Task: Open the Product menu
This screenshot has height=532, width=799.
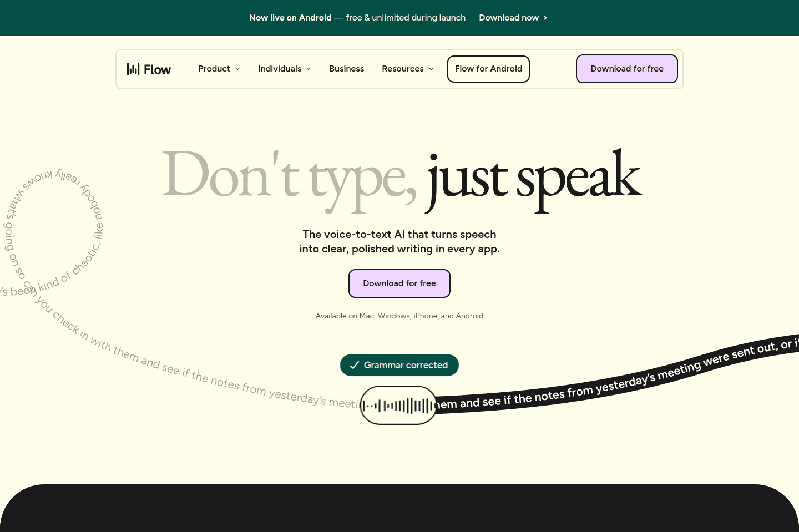Action: pos(214,69)
